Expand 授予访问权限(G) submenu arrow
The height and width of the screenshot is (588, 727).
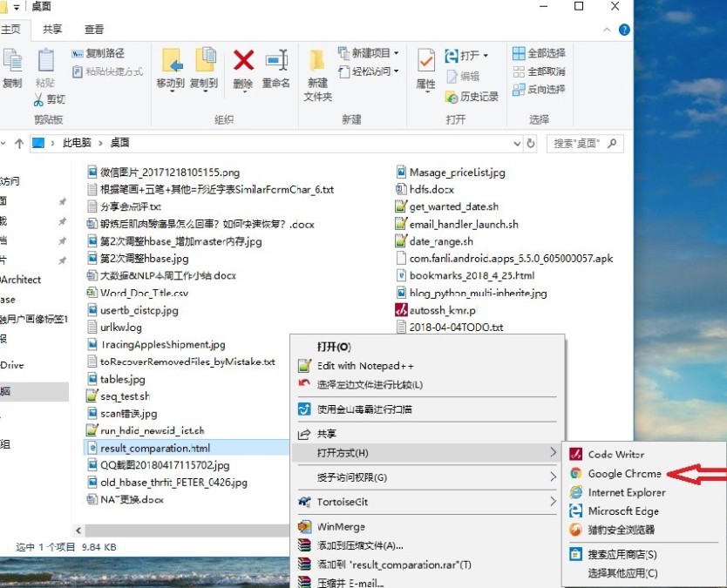tap(553, 476)
